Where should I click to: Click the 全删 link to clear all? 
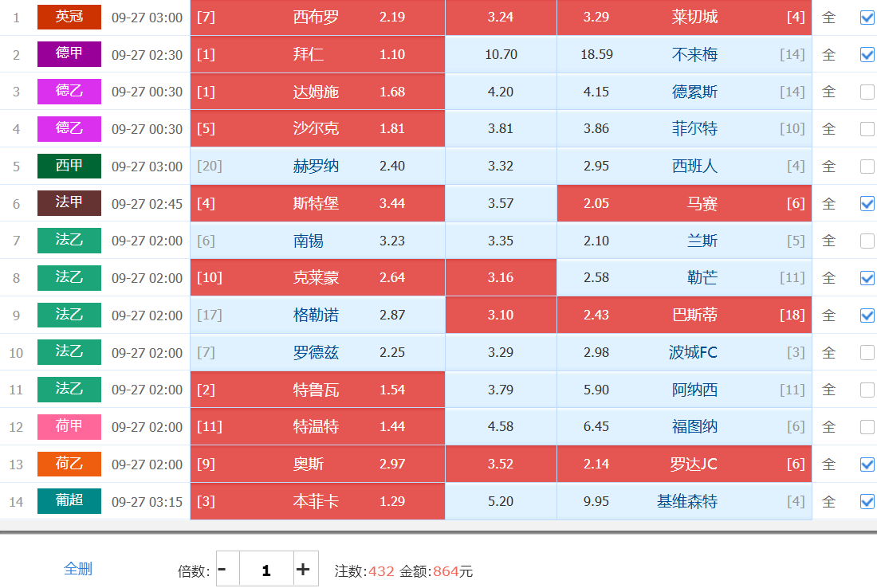pos(78,569)
